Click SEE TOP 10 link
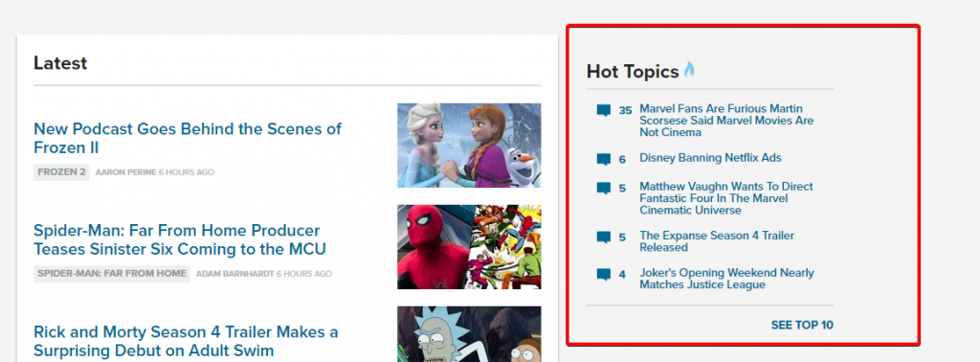Viewport: 980px width, 362px height. tap(802, 325)
